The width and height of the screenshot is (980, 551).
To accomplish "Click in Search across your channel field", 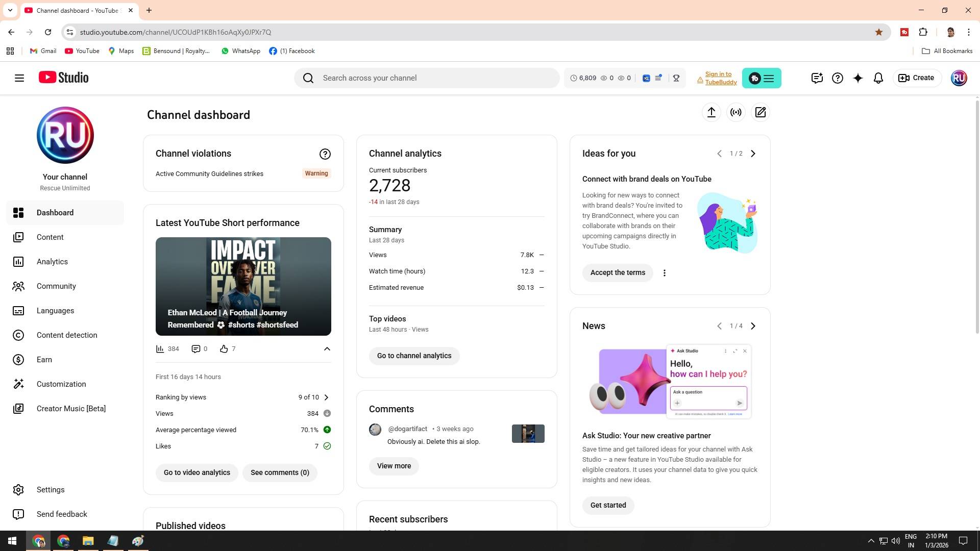I will (434, 78).
